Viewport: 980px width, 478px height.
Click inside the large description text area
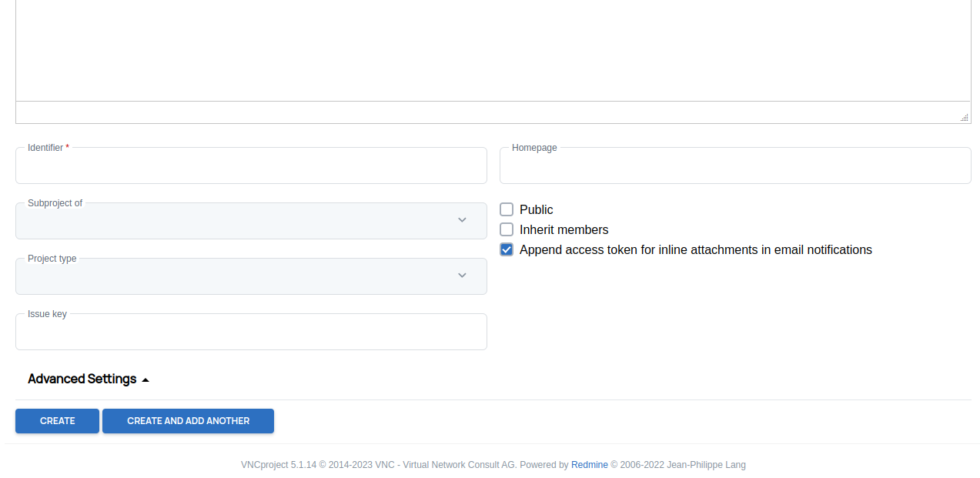[493, 50]
